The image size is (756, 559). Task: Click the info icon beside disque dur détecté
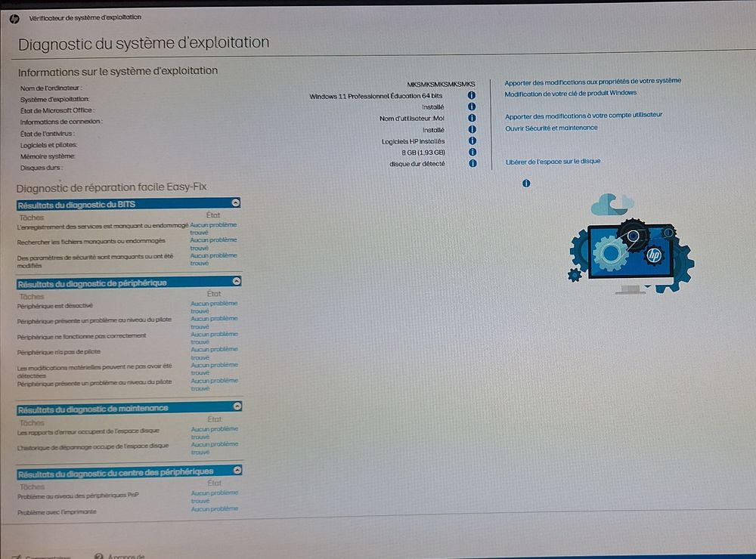[x=472, y=162]
